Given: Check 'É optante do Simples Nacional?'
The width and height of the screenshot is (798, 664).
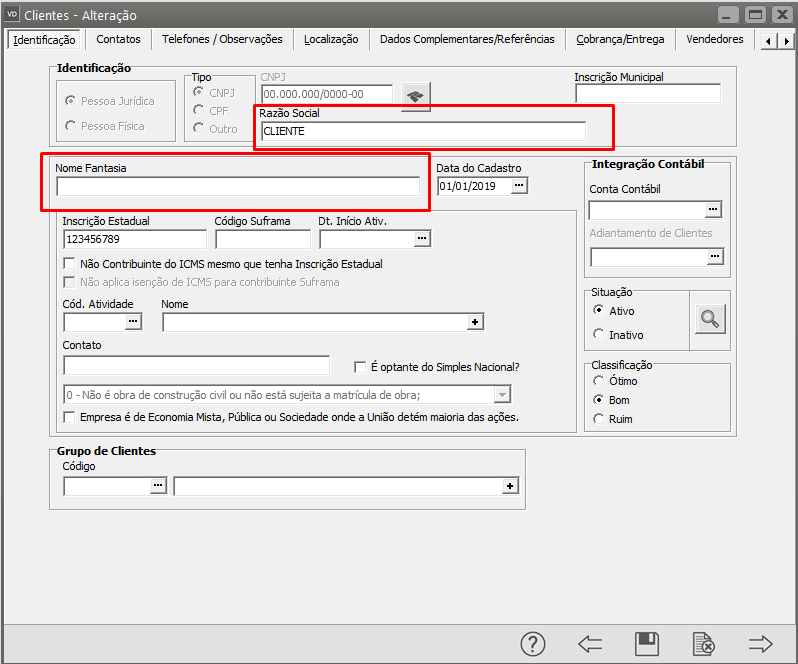Looking at the screenshot, I should pos(361,367).
